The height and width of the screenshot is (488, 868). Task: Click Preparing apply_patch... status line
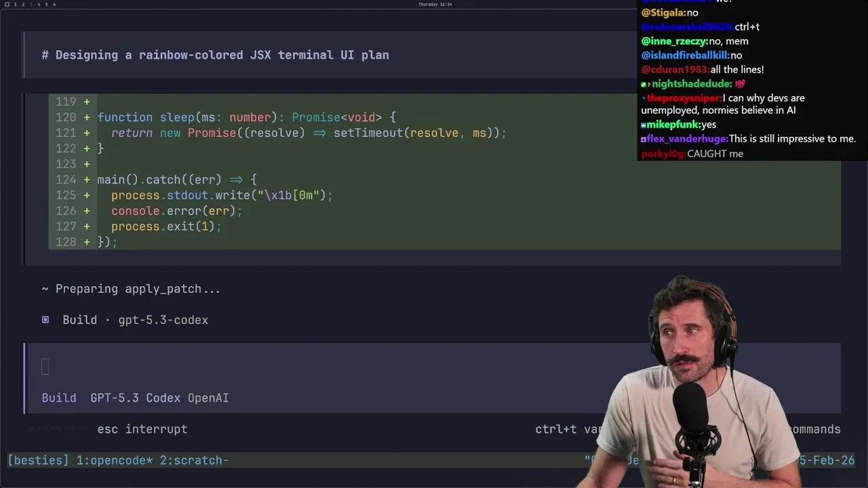tap(131, 289)
